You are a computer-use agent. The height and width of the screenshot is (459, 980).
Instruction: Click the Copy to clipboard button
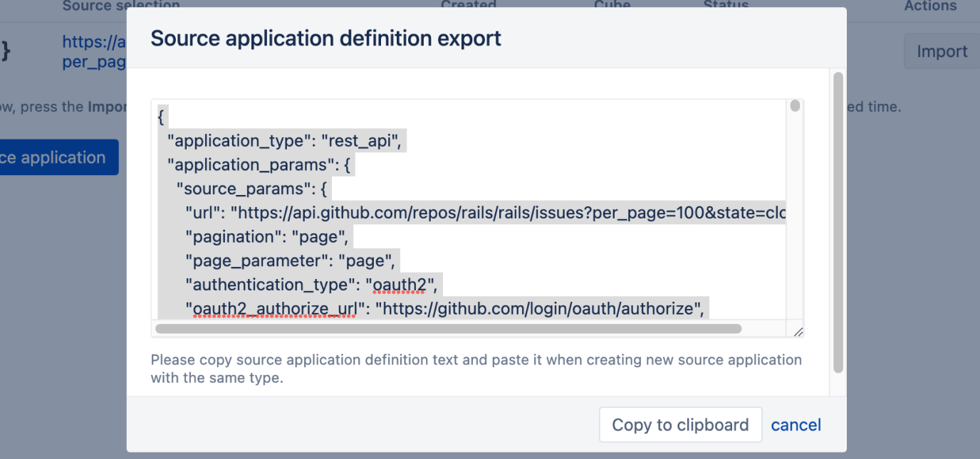[x=679, y=424]
